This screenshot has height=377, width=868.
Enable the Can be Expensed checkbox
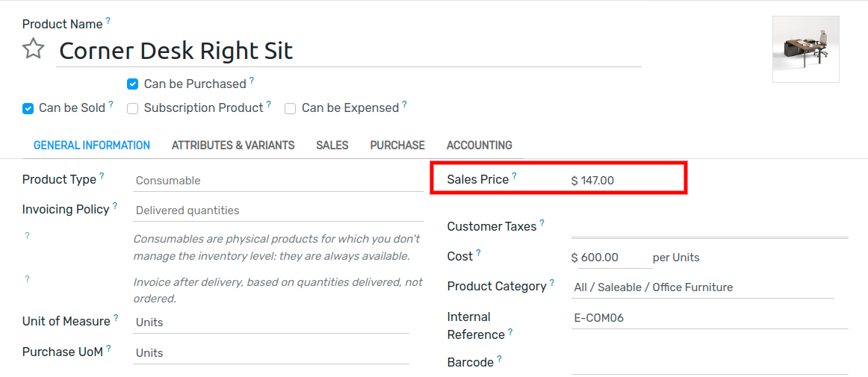coord(291,108)
